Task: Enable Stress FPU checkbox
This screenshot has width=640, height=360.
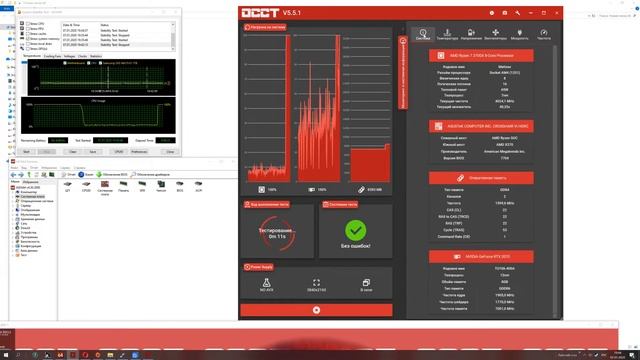Action: (x=28, y=29)
